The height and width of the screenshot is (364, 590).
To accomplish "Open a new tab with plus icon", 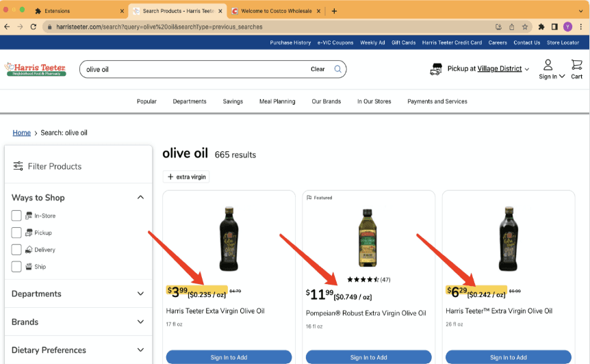I will (334, 11).
